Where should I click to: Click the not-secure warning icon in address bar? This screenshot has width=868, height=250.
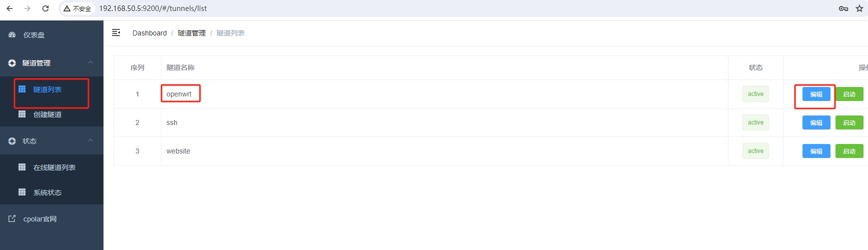[x=67, y=8]
